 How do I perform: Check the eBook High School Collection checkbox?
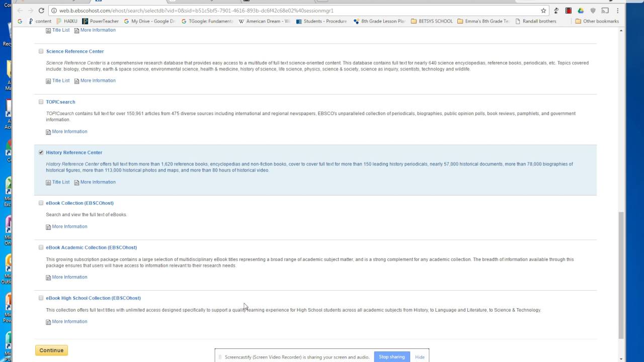(41, 298)
